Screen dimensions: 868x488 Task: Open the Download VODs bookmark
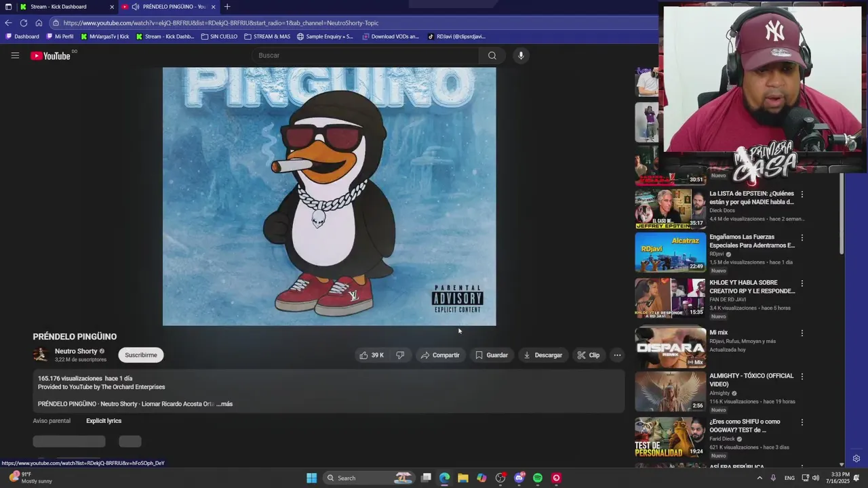coord(391,37)
